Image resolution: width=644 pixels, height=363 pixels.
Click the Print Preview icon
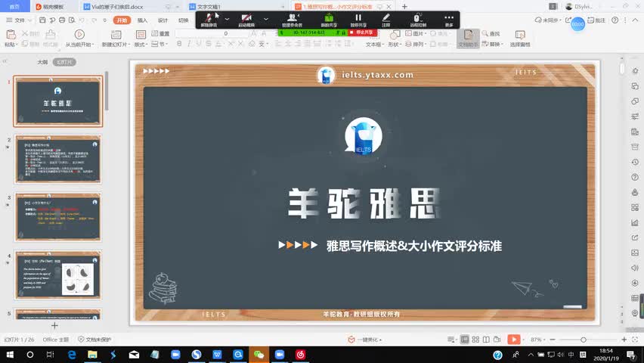[72, 20]
